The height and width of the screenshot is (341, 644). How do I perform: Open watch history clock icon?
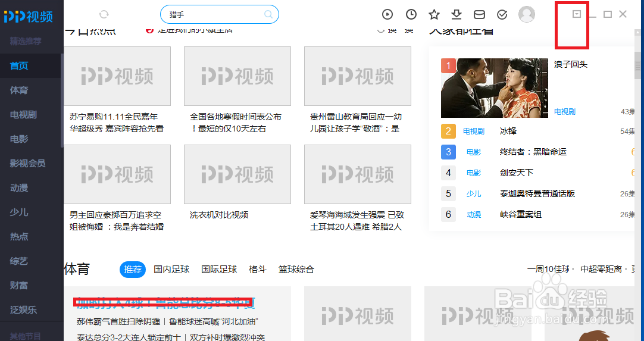[x=411, y=14]
